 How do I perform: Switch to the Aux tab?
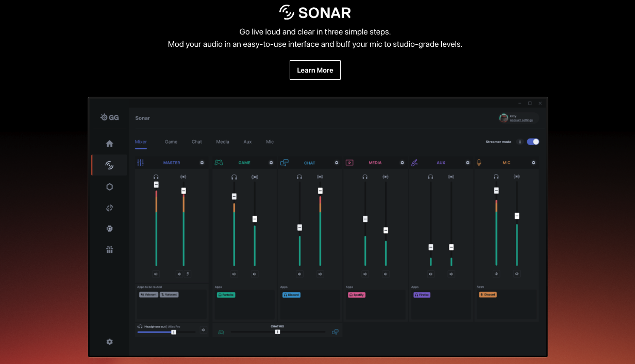[x=248, y=142]
